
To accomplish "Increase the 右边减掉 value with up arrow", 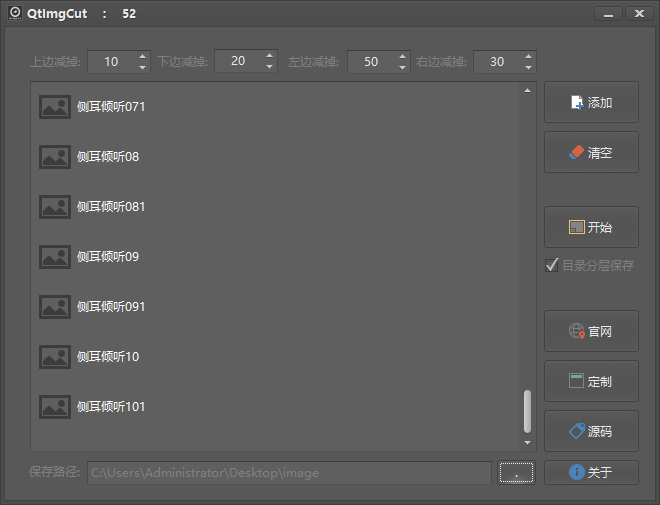I will click(x=528, y=56).
